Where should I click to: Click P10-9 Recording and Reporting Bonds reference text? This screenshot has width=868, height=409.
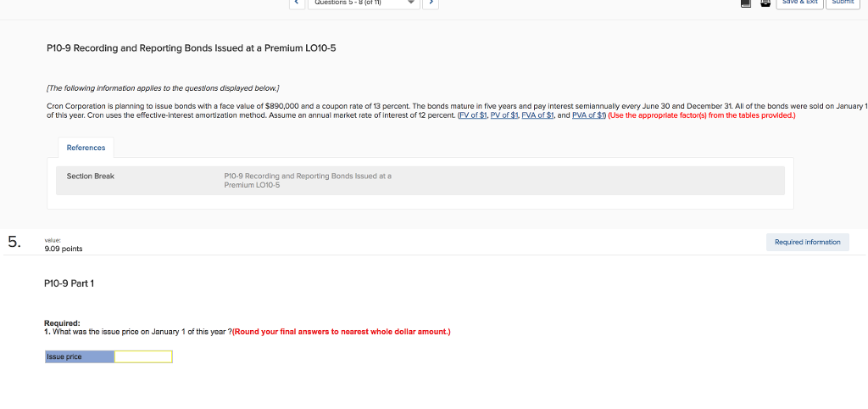tap(307, 180)
